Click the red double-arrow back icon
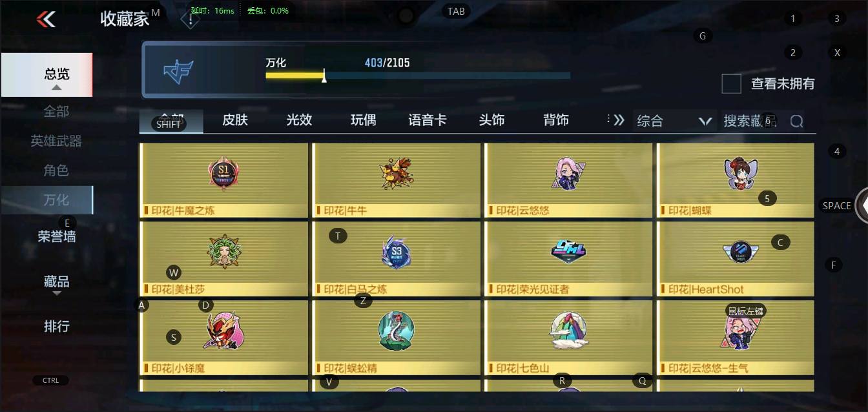 click(x=46, y=19)
